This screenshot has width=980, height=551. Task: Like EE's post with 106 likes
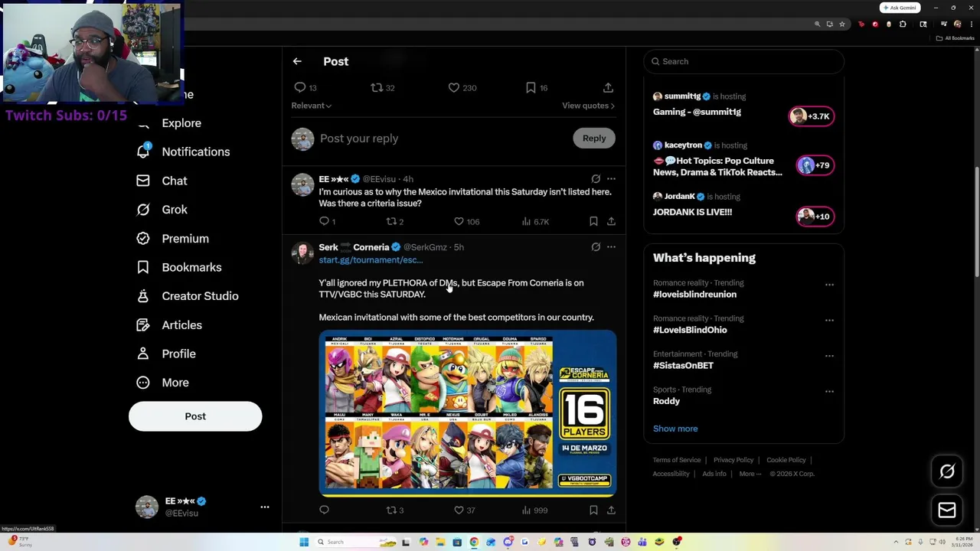[x=459, y=221]
